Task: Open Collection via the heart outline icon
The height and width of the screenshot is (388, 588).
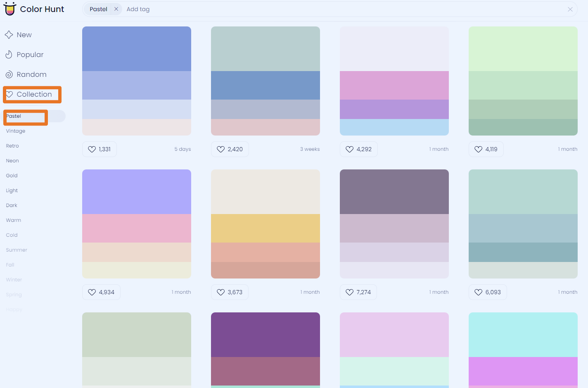Action: click(9, 94)
